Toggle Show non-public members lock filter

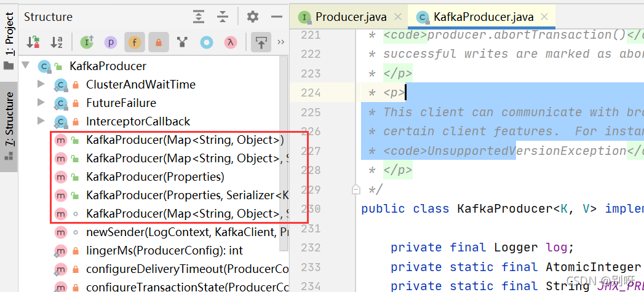[x=158, y=42]
